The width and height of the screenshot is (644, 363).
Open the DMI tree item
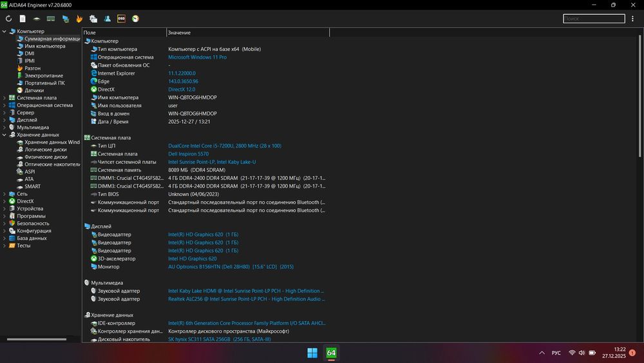pyautogui.click(x=26, y=54)
